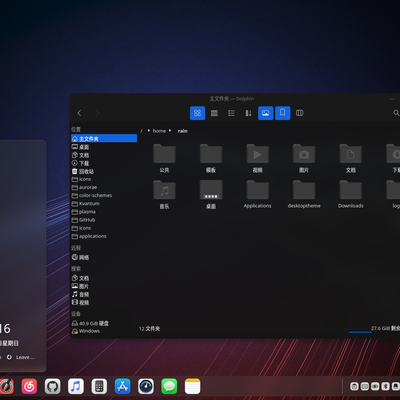The height and width of the screenshot is (400, 400).
Task: Switch to details list view mode
Action: (x=231, y=113)
